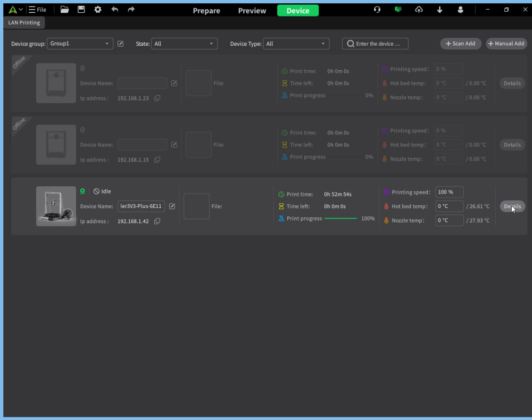Click Details for device 192.168.1.15
Screen dimensions: 532x420
coord(512,145)
